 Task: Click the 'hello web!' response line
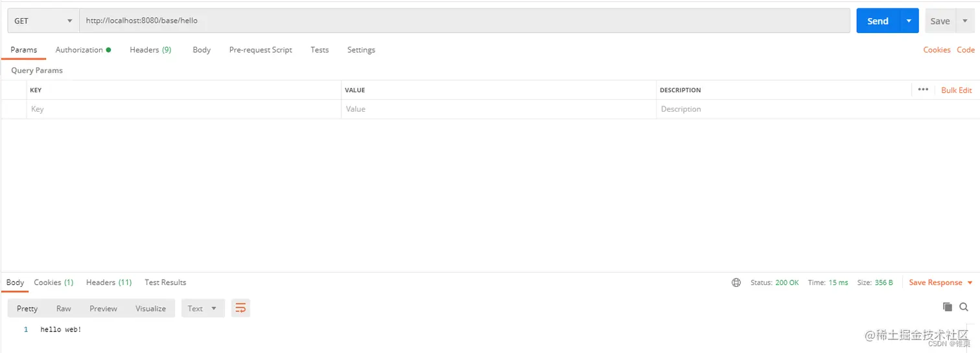[x=61, y=330]
